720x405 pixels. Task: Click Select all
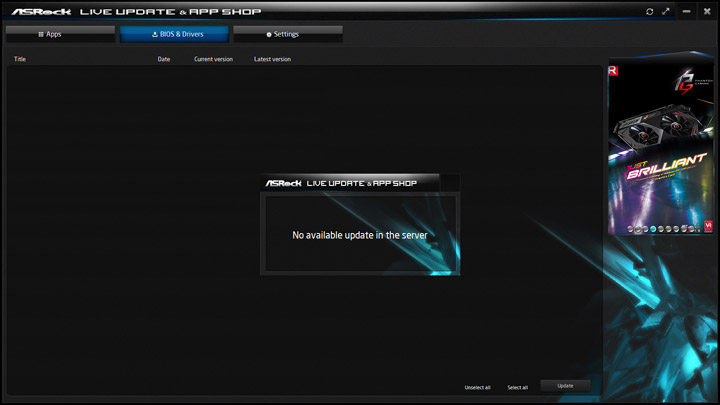click(518, 388)
